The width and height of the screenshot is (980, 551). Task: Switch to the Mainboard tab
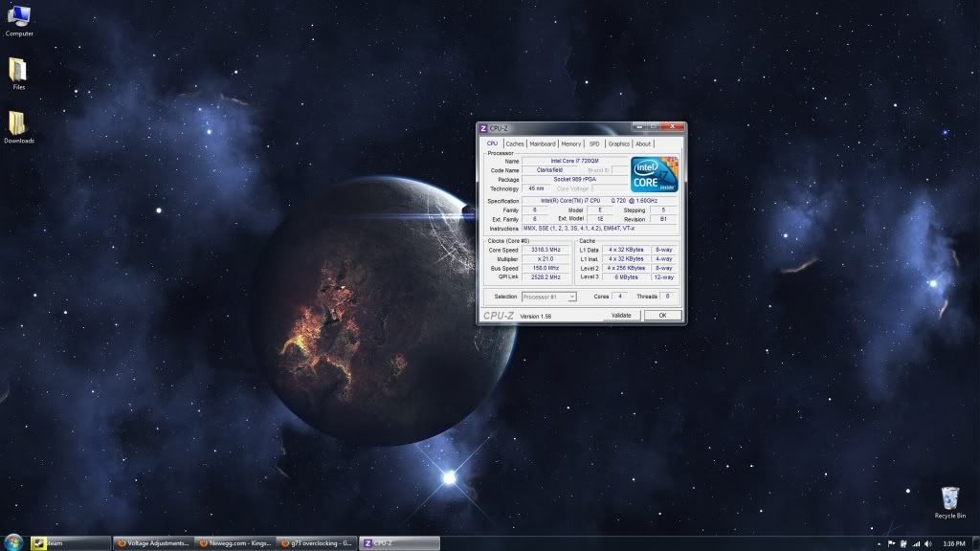coord(543,144)
